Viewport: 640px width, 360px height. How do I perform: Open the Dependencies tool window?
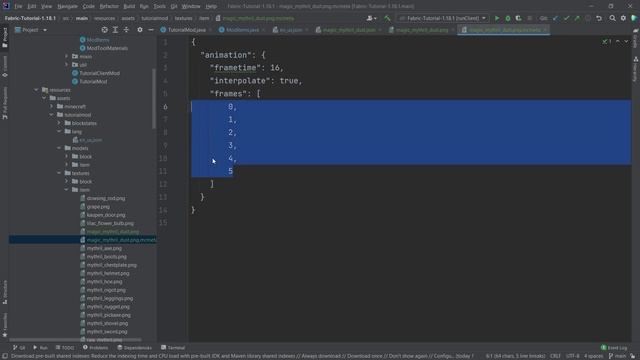[134, 348]
